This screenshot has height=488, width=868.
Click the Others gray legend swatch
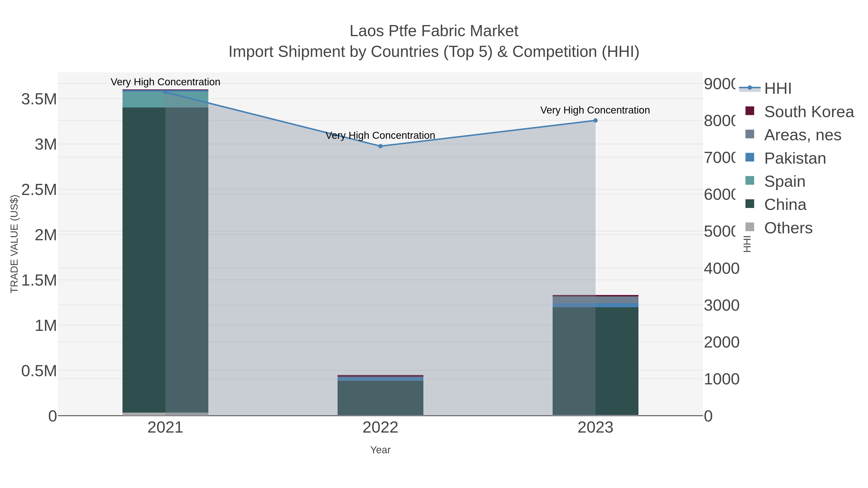click(x=750, y=227)
